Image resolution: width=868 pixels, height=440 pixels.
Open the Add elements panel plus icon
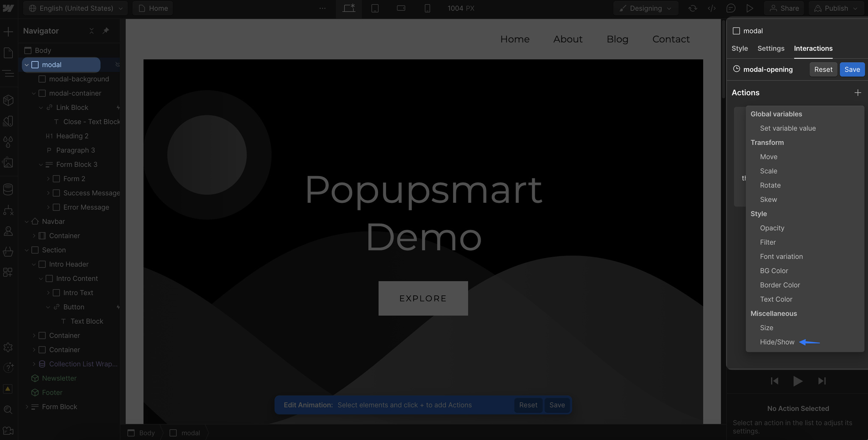tap(8, 31)
